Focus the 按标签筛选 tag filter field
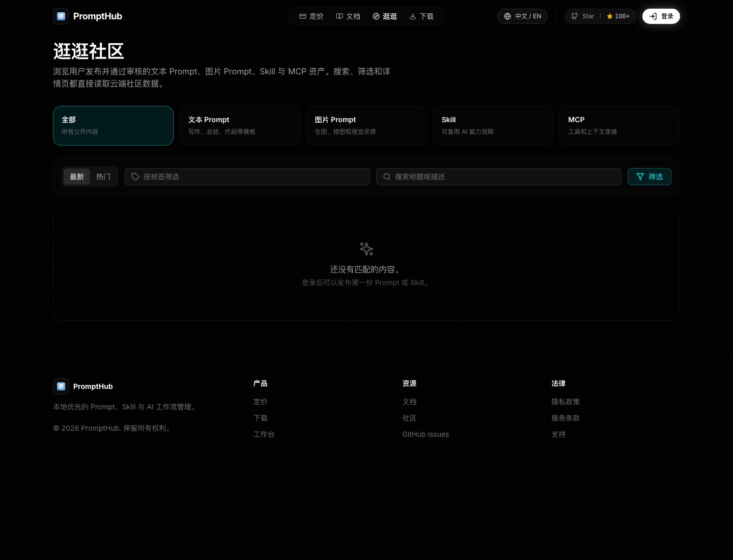Screen dimensions: 733x560 [x=247, y=177]
